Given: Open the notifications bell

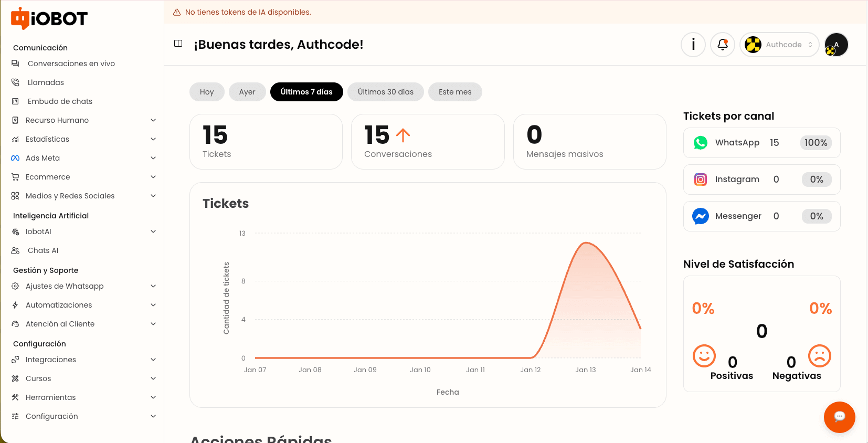Looking at the screenshot, I should (x=723, y=45).
